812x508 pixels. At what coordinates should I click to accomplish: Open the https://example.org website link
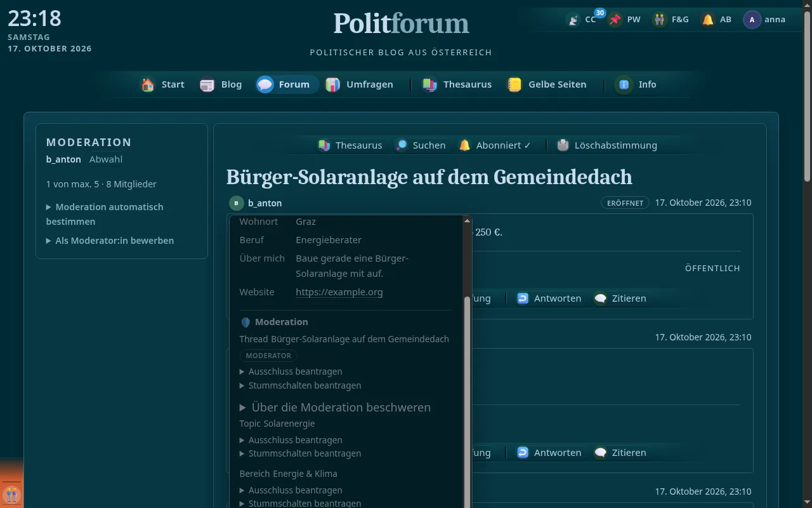tap(339, 292)
